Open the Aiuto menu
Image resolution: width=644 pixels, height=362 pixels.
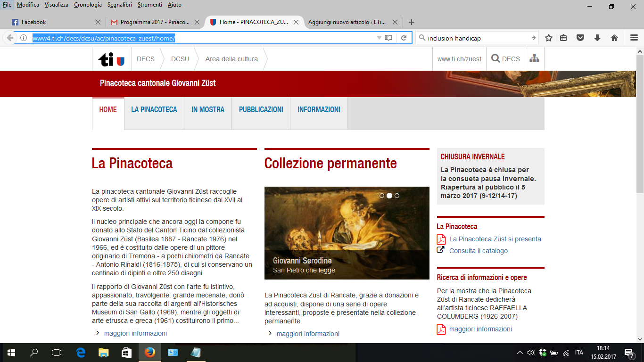(174, 5)
